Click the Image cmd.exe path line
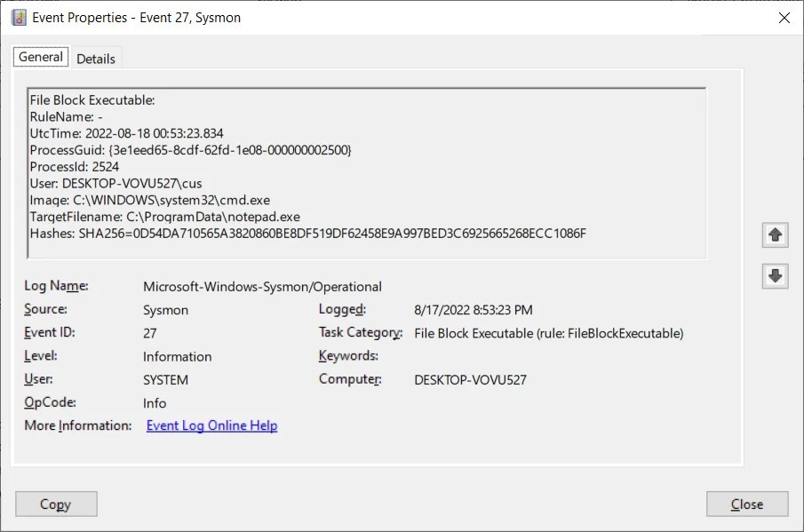Image resolution: width=804 pixels, height=532 pixels. (x=152, y=200)
